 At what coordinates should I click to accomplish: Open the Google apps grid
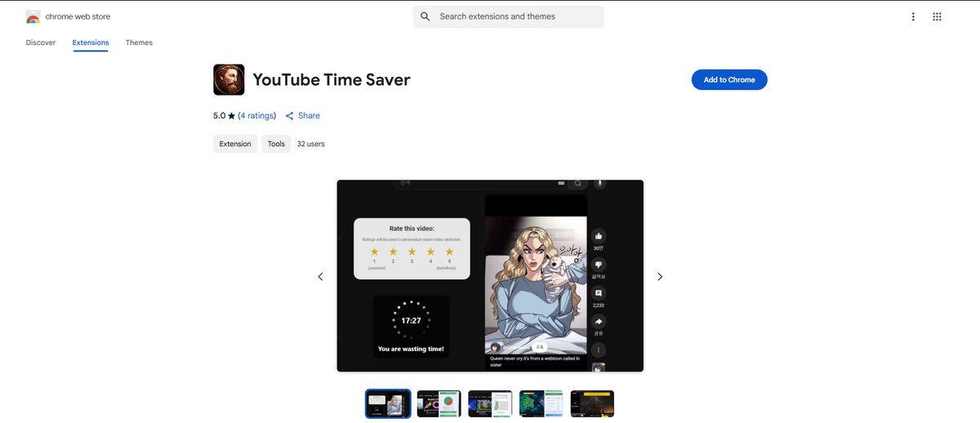(x=937, y=16)
